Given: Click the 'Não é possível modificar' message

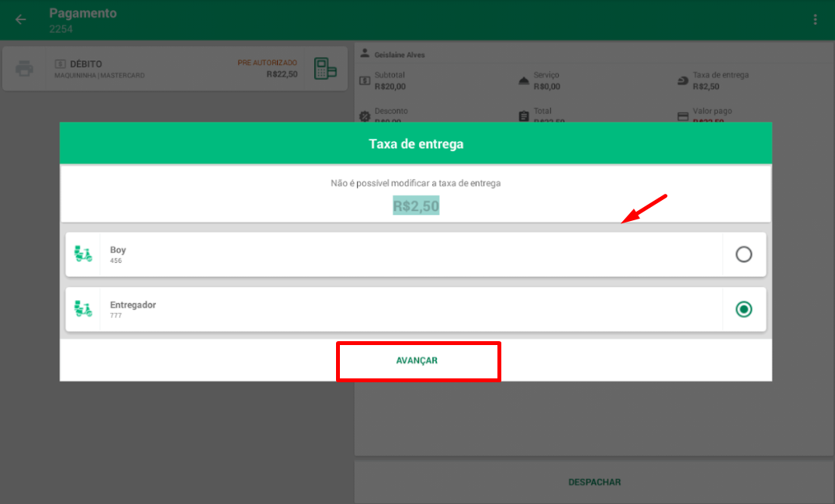Looking at the screenshot, I should (415, 183).
